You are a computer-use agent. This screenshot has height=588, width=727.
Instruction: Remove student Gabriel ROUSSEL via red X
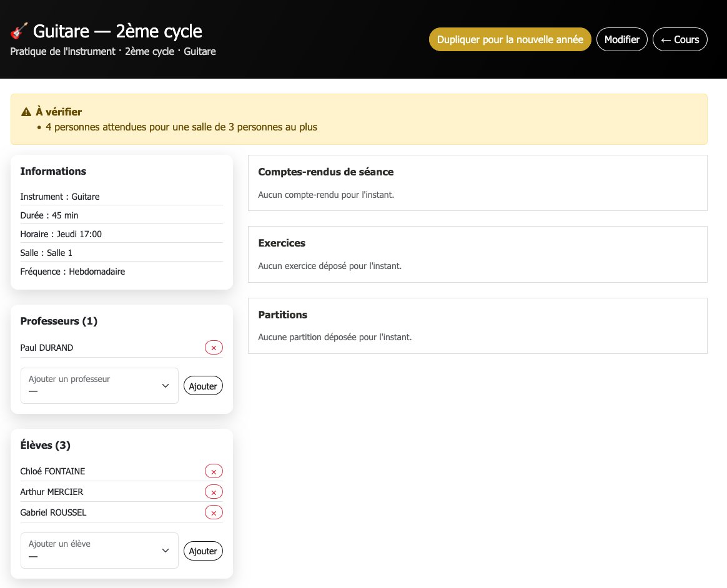tap(214, 512)
